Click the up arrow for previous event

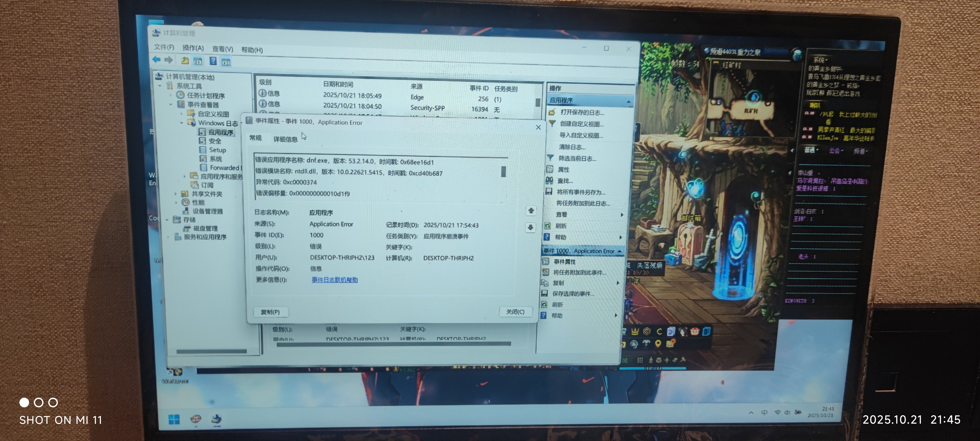[531, 210]
